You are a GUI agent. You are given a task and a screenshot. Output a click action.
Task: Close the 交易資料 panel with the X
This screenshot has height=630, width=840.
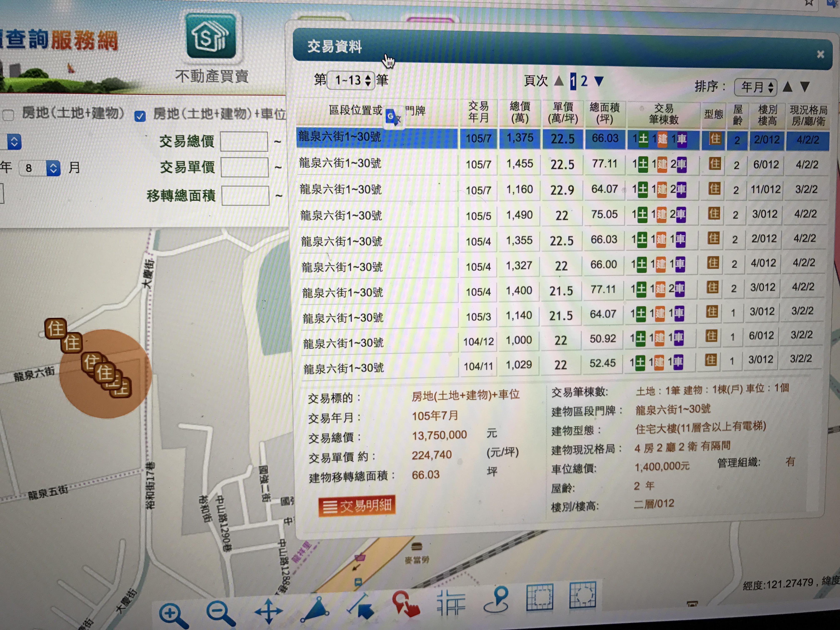[820, 54]
